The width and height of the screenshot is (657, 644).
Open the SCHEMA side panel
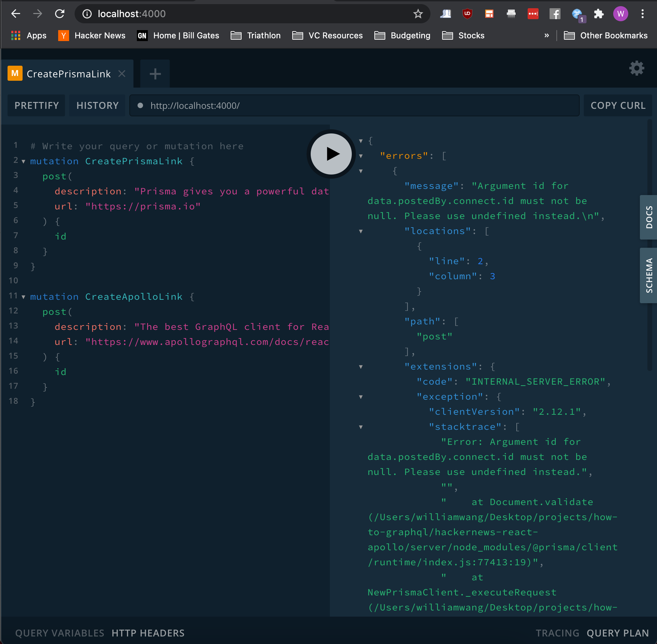[x=648, y=275]
